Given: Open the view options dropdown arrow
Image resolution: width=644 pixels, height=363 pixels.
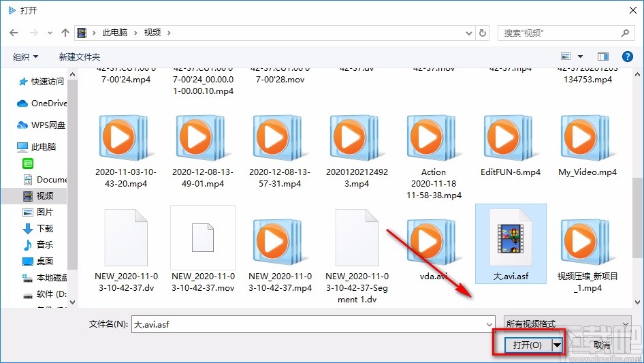Looking at the screenshot, I should (x=580, y=57).
